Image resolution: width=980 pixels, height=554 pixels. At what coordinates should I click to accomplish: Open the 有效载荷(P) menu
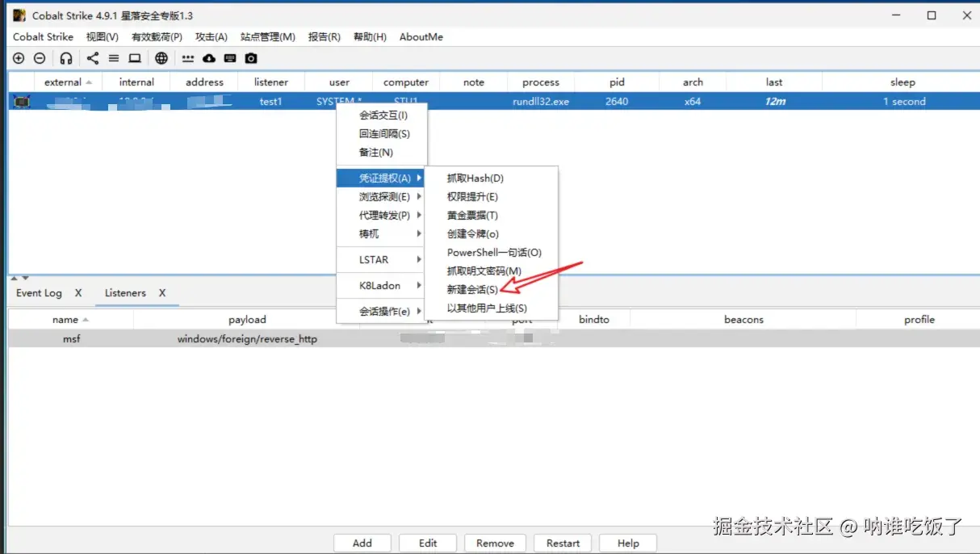click(157, 37)
